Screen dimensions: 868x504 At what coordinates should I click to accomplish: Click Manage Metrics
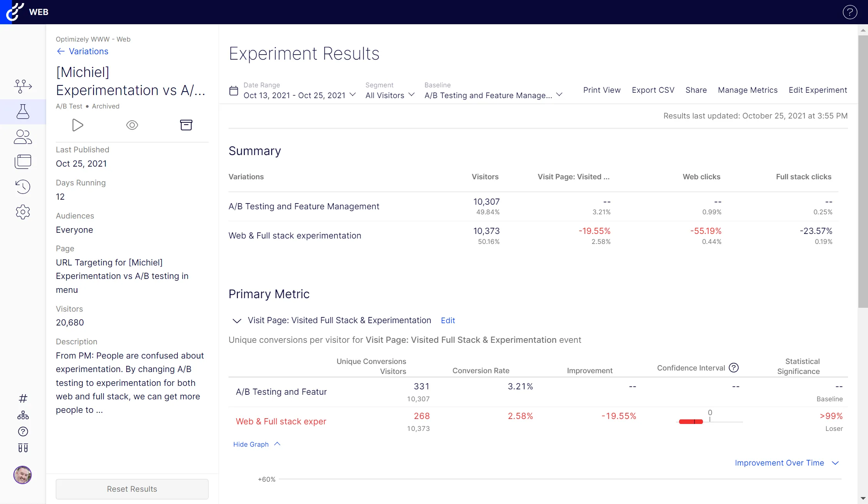click(748, 90)
